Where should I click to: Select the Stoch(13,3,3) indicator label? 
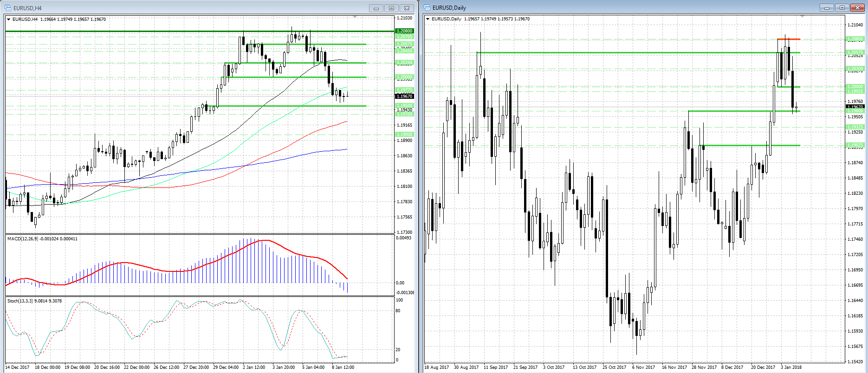coord(34,301)
